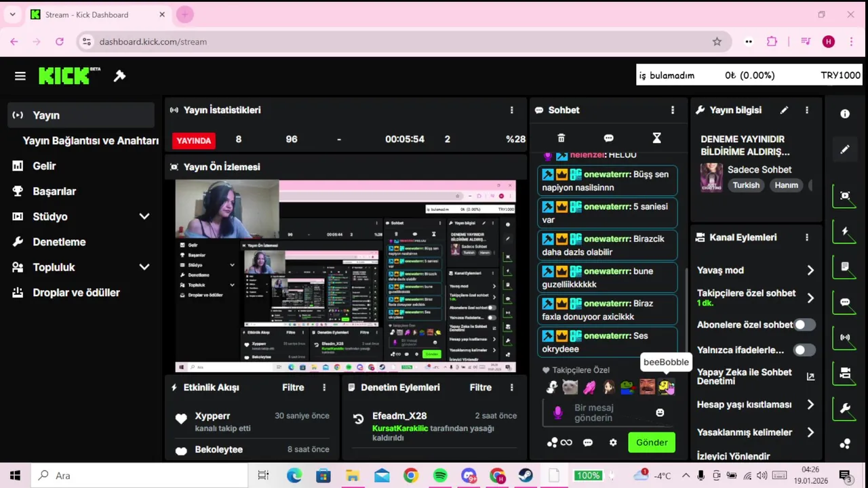Open Yasaklanmış kelimeler arrow
Viewport: 868px width, 488px height.
[810, 432]
